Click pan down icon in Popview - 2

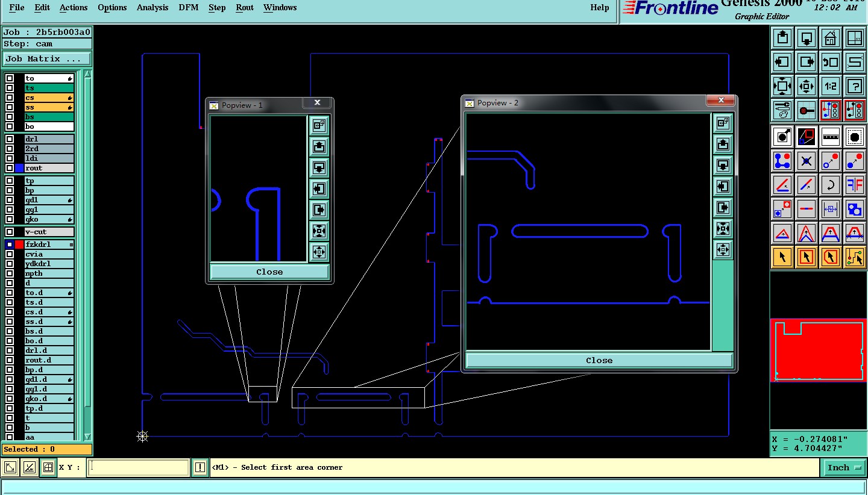tap(723, 165)
